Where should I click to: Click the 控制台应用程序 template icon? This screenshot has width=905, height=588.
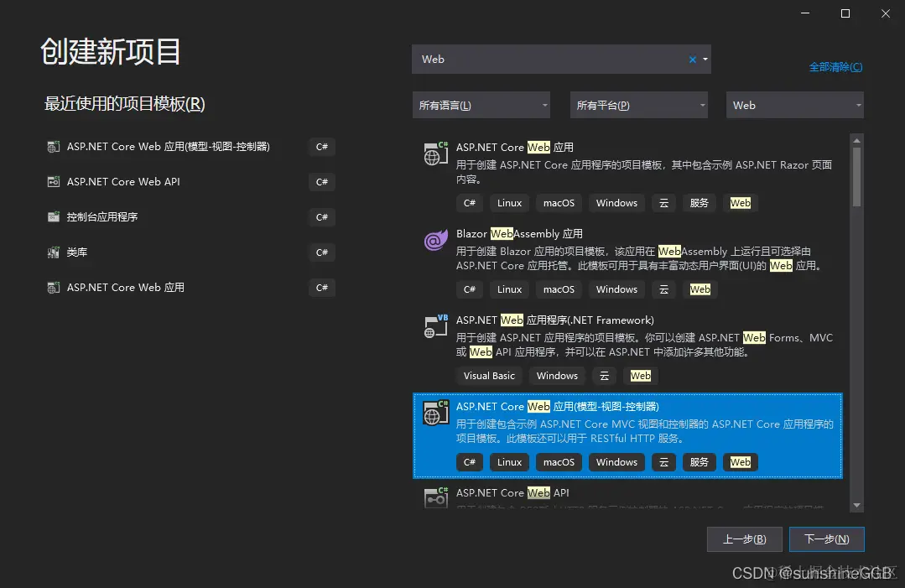coord(53,217)
